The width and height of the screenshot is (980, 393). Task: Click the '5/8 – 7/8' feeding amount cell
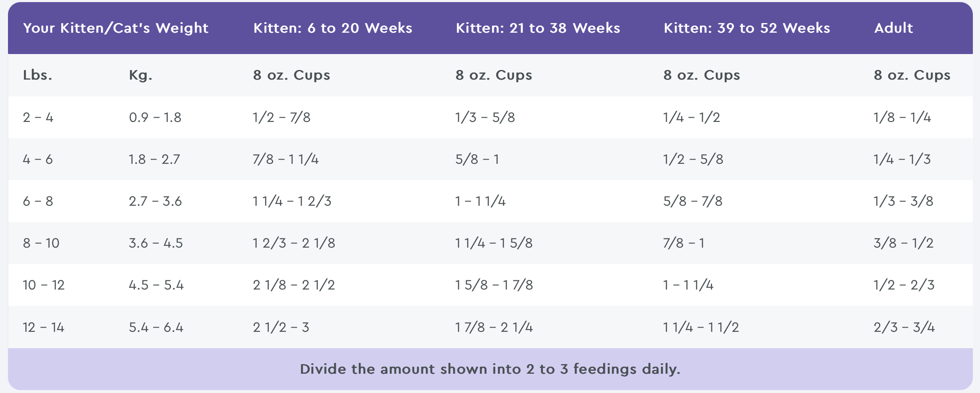[693, 201]
